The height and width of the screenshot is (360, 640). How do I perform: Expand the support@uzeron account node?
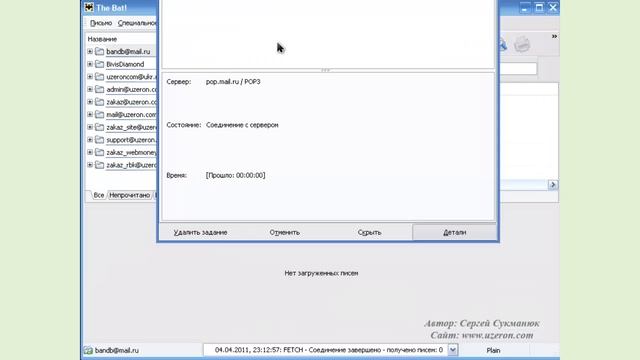click(90, 140)
